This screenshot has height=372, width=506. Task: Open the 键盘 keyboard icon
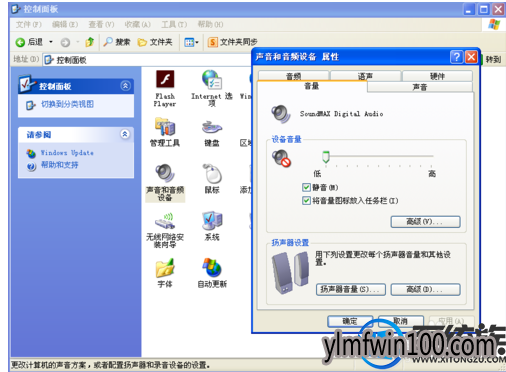point(212,127)
